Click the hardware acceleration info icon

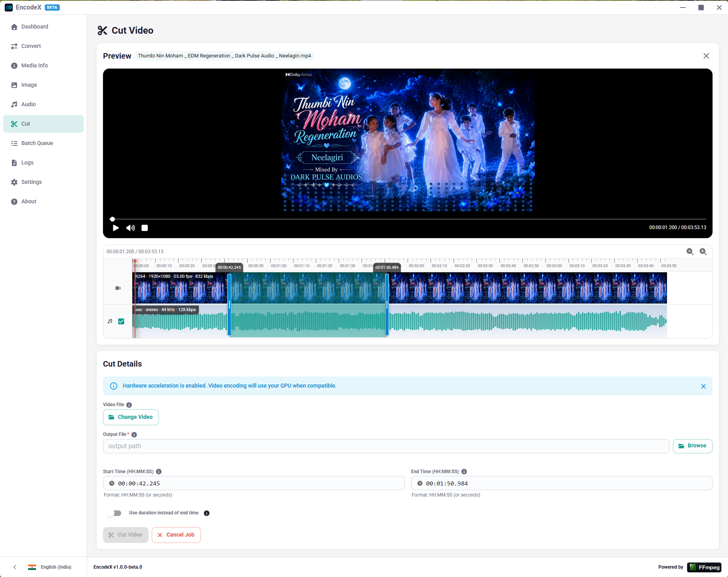coord(114,386)
